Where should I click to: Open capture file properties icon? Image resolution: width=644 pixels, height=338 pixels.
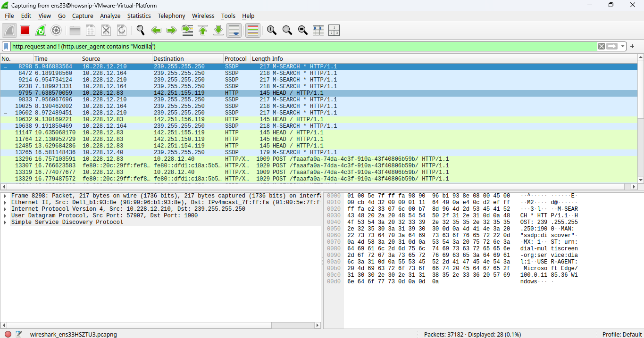(19, 334)
